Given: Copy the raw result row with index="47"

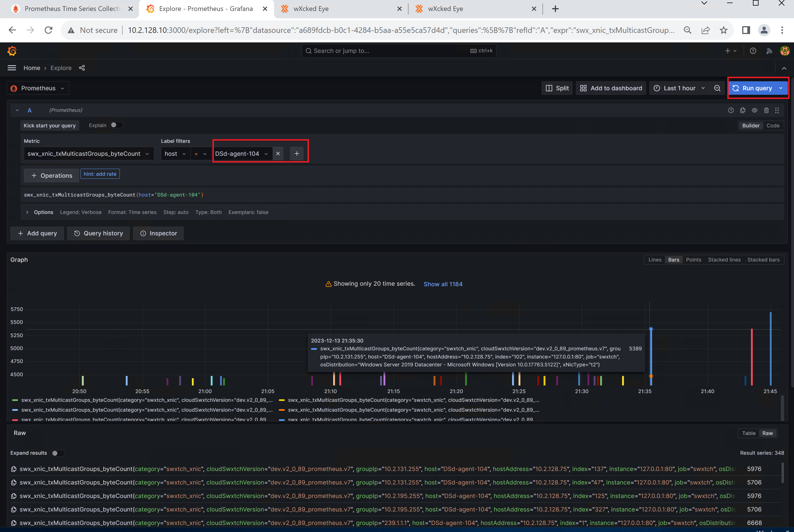Looking at the screenshot, I should pyautogui.click(x=14, y=483).
